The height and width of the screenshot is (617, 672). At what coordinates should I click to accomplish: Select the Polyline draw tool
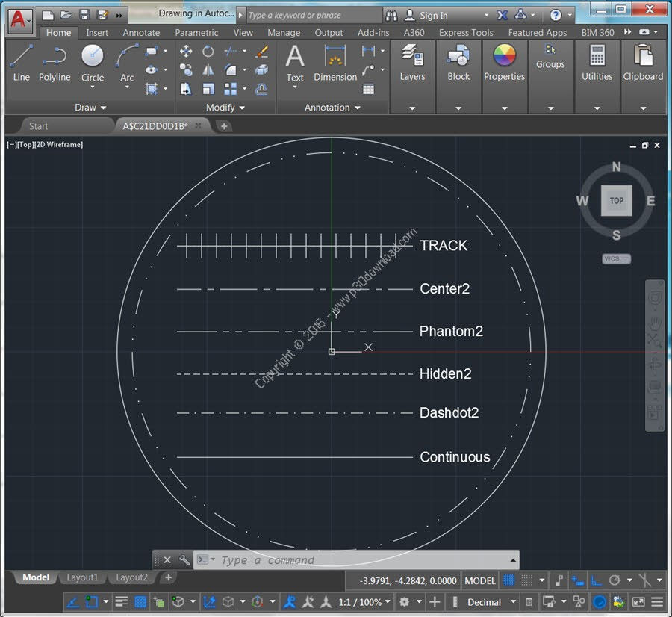pyautogui.click(x=55, y=63)
